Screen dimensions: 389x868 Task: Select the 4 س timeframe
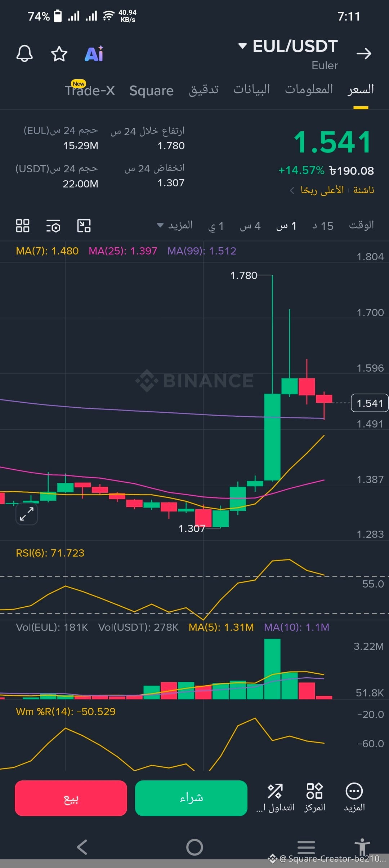tap(250, 226)
